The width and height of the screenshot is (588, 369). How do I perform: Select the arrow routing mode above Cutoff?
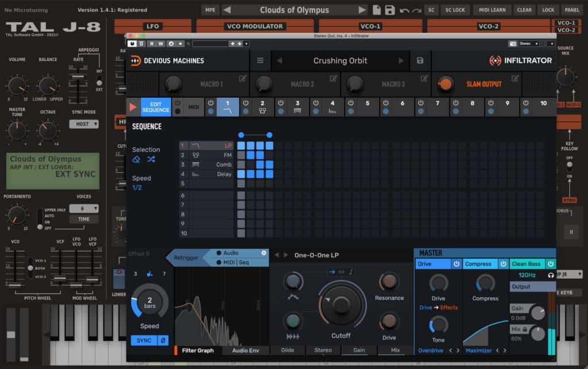[332, 272]
